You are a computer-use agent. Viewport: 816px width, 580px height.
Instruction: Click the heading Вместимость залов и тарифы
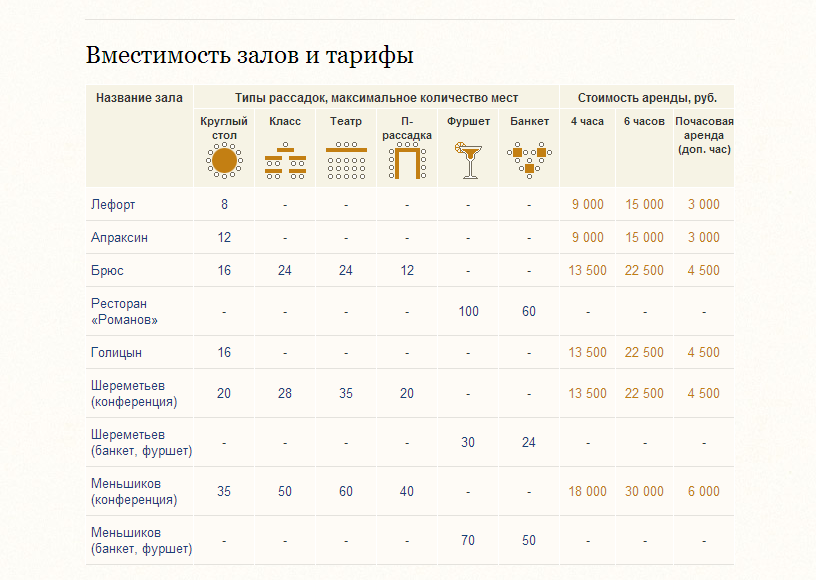249,55
